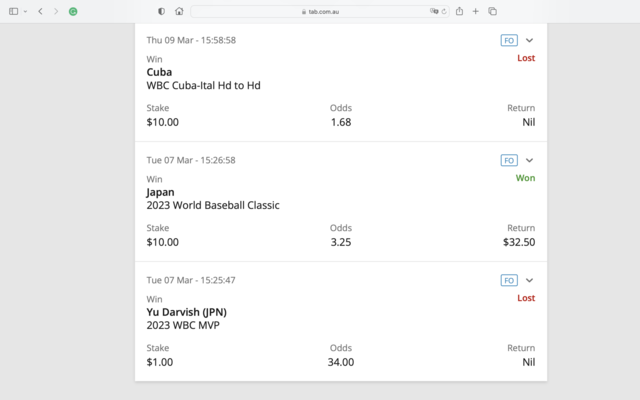The width and height of the screenshot is (640, 400).
Task: Expand the Cuba bet details chevron
Action: (529, 40)
